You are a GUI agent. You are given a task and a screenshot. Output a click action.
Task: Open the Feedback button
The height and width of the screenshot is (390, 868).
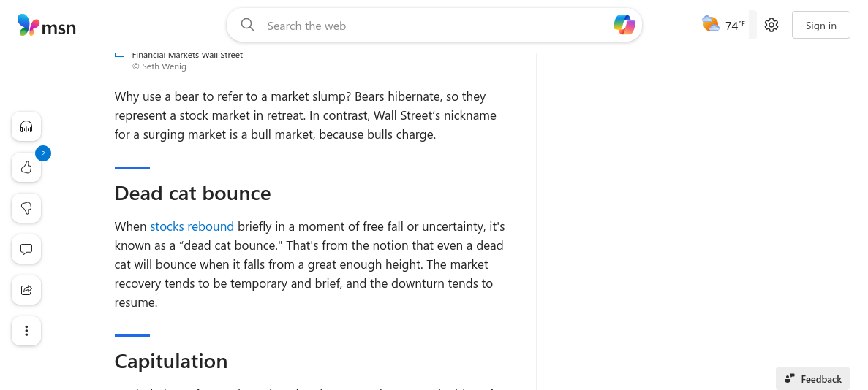click(x=812, y=379)
